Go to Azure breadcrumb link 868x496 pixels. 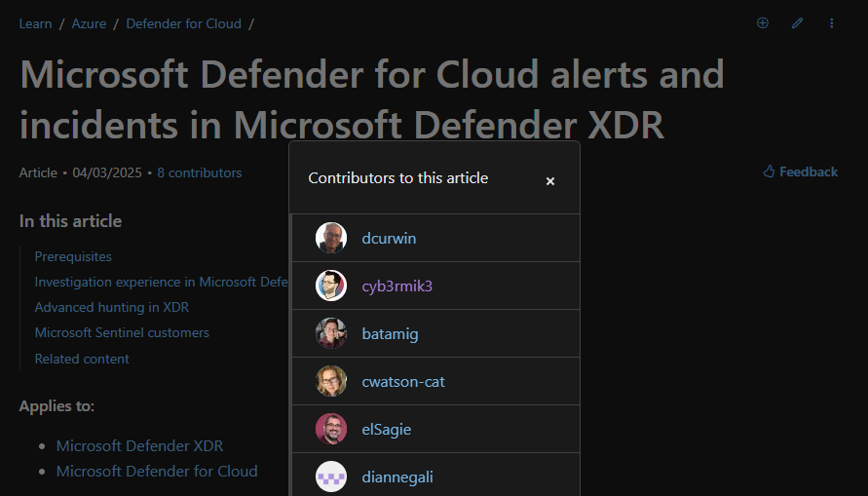[89, 23]
